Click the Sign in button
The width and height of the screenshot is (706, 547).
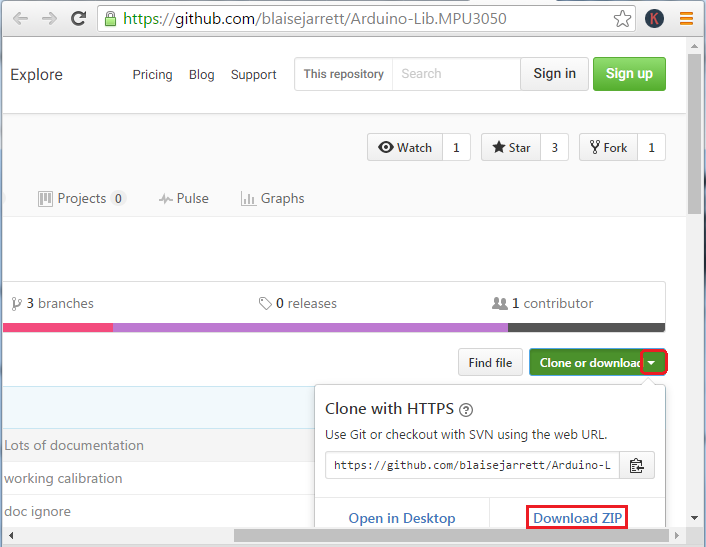554,74
